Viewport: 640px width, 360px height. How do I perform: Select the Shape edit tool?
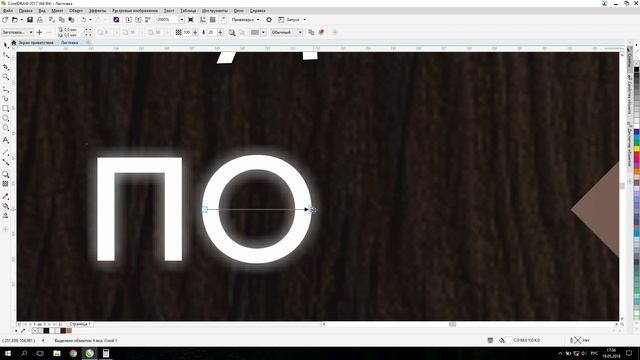(x=6, y=56)
